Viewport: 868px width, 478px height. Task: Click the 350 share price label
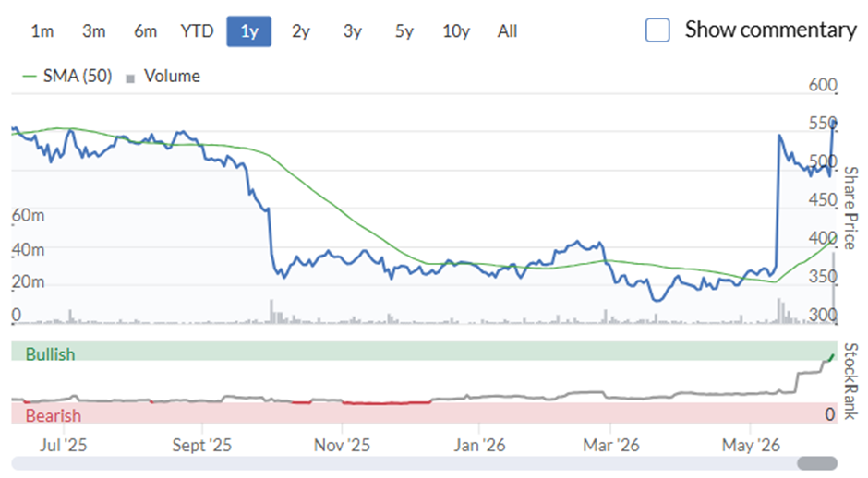point(823,276)
